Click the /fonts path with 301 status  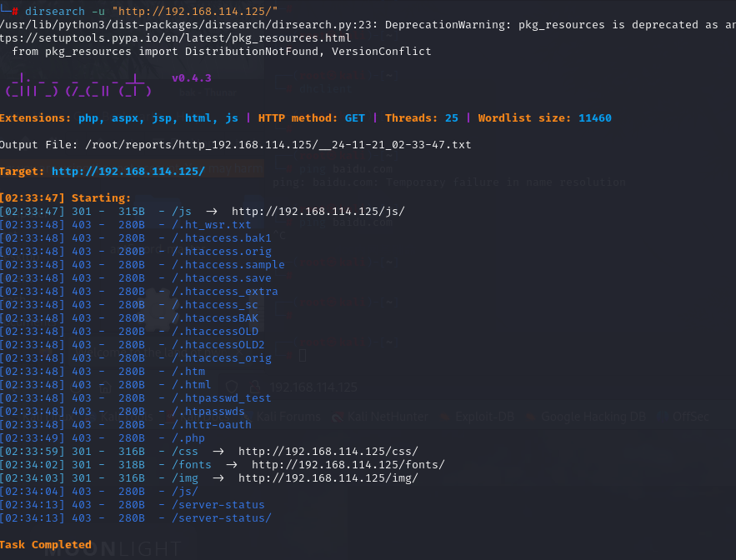tap(191, 464)
